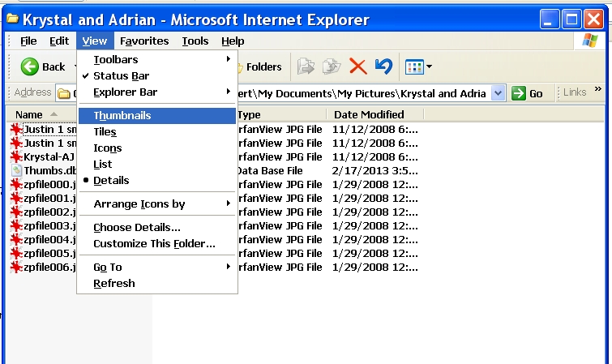
Task: Open the Help menu
Action: click(x=233, y=41)
